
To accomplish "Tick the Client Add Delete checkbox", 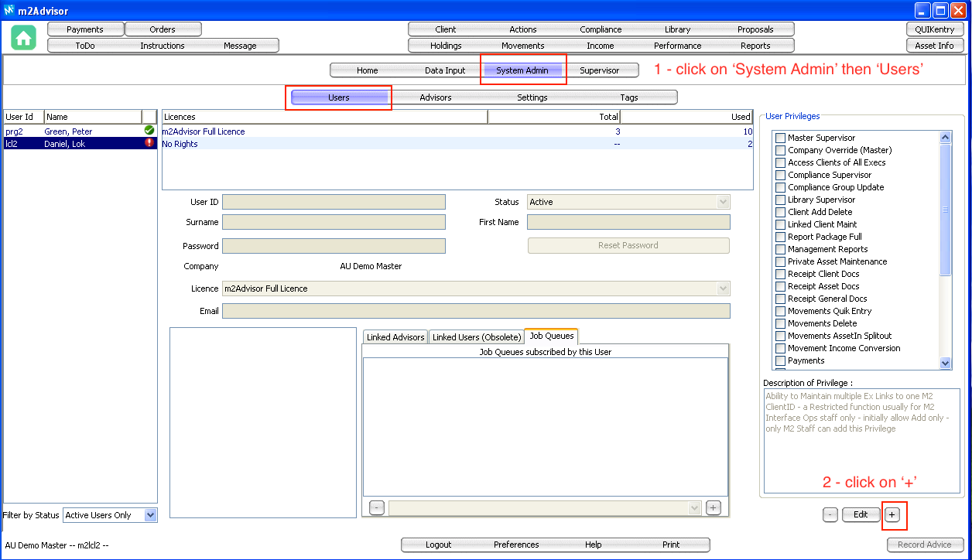I will [780, 212].
